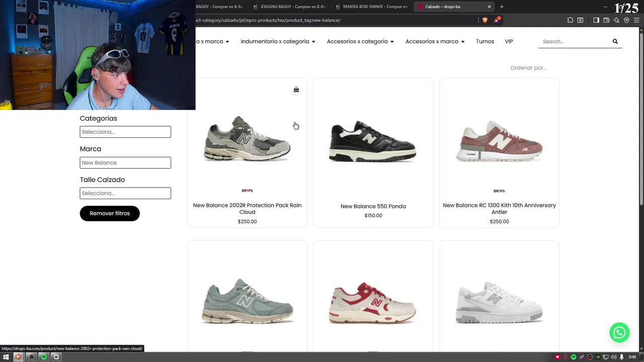Screen dimensions: 644x362
Task: Open the Windows Start menu
Action: coord(6,357)
